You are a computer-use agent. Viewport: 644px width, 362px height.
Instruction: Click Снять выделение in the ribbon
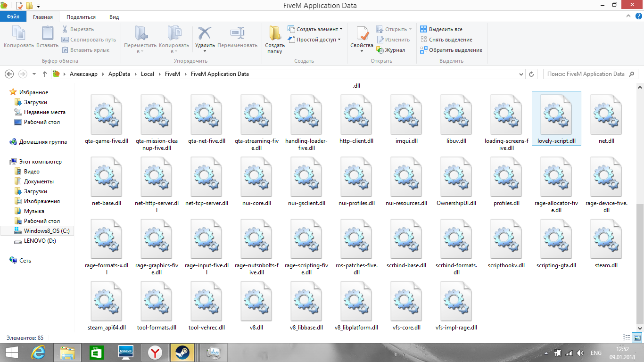pos(446,40)
